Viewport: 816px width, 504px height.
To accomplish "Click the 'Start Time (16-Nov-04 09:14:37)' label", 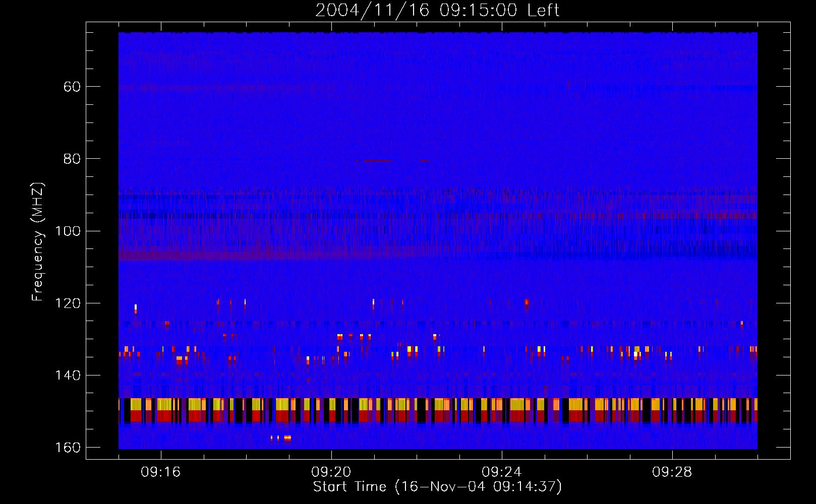I will coord(437,487).
